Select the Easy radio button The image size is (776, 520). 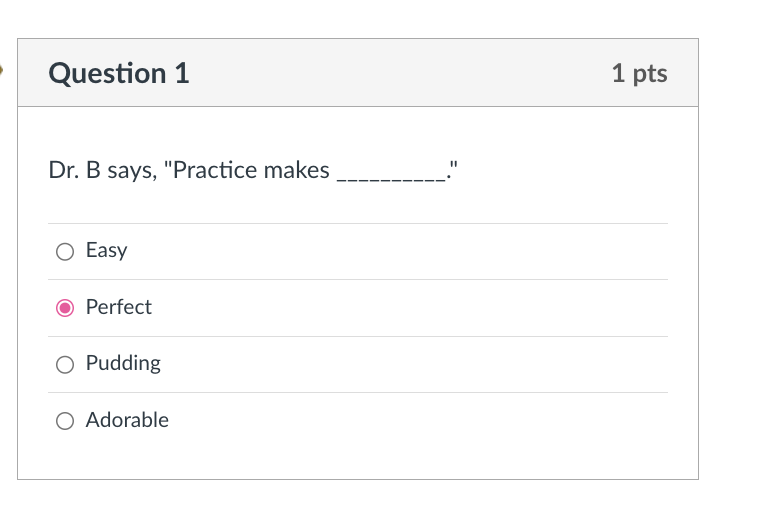65,251
